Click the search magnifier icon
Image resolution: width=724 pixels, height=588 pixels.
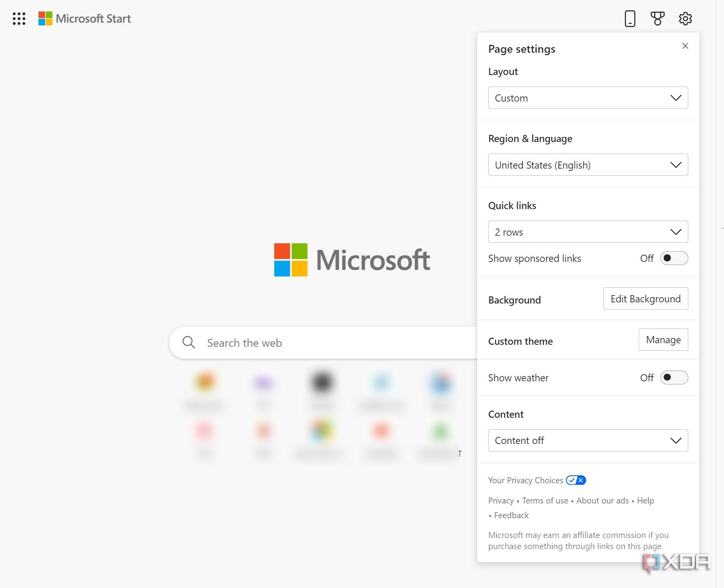point(189,342)
